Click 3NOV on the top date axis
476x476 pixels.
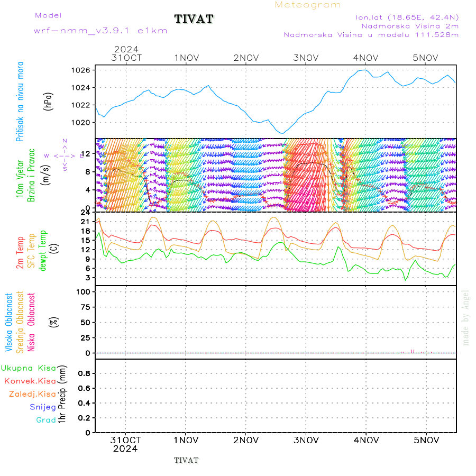(x=306, y=58)
